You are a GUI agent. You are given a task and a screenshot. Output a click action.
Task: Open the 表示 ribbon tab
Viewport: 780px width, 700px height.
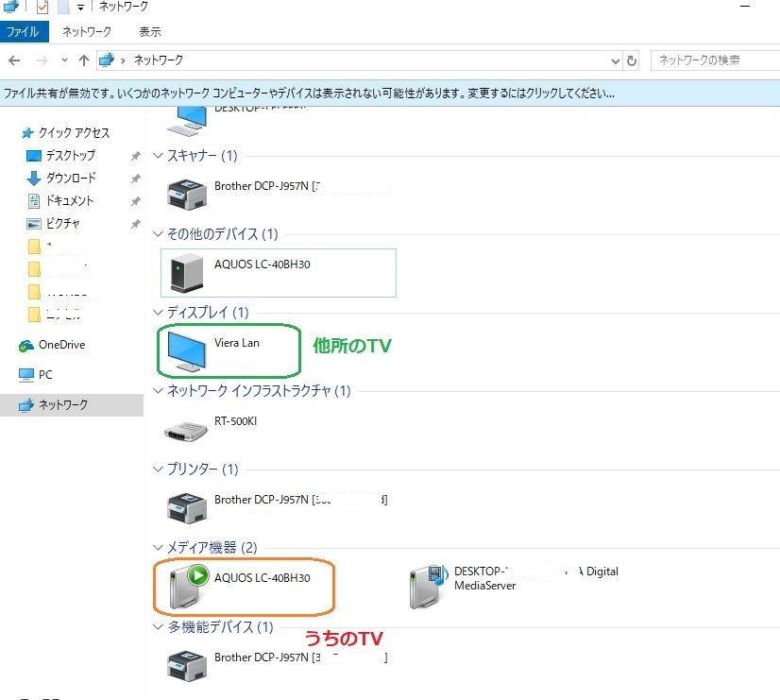click(150, 32)
